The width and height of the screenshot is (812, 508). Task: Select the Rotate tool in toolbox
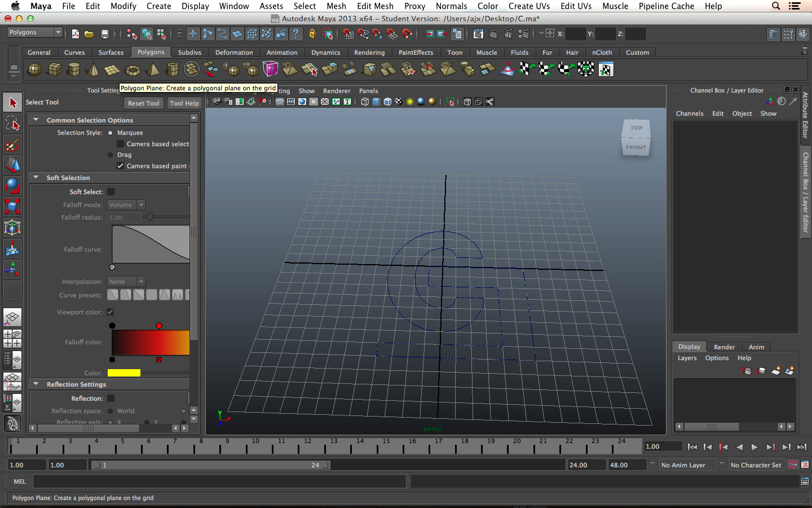coord(12,186)
